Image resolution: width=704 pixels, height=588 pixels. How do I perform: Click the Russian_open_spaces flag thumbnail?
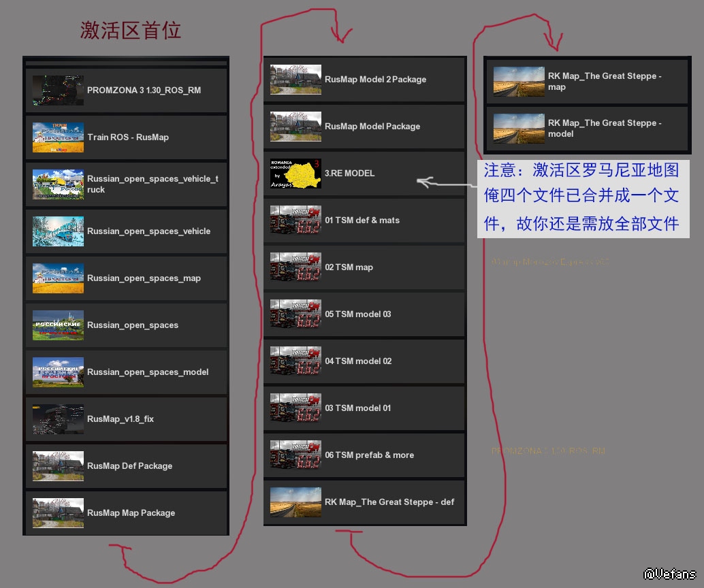pyautogui.click(x=58, y=325)
